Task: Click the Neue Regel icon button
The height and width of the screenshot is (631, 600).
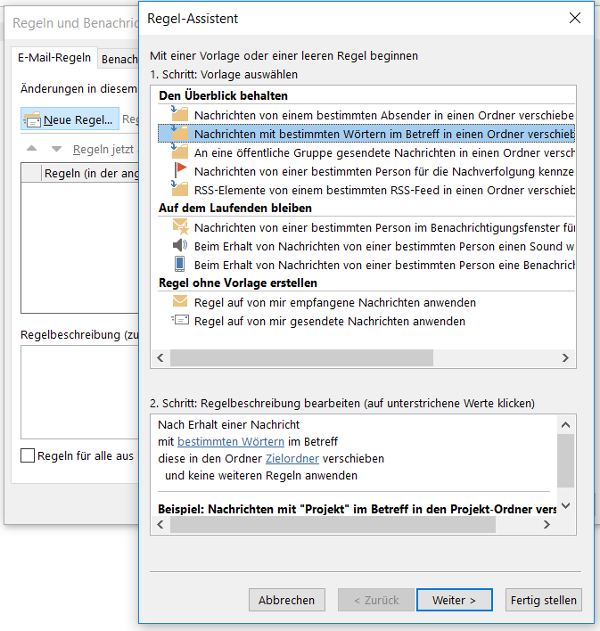Action: [x=33, y=120]
